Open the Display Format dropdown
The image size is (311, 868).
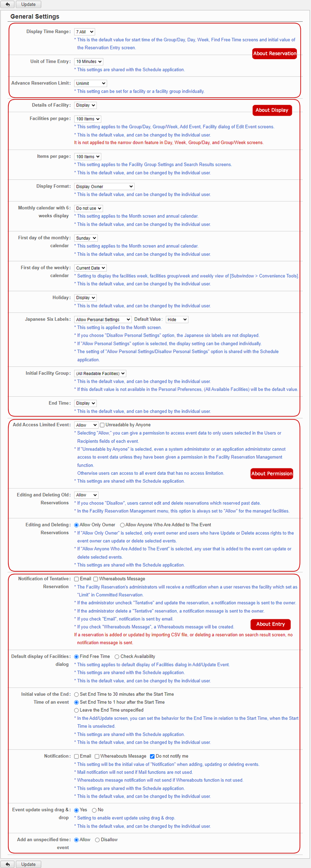[104, 186]
